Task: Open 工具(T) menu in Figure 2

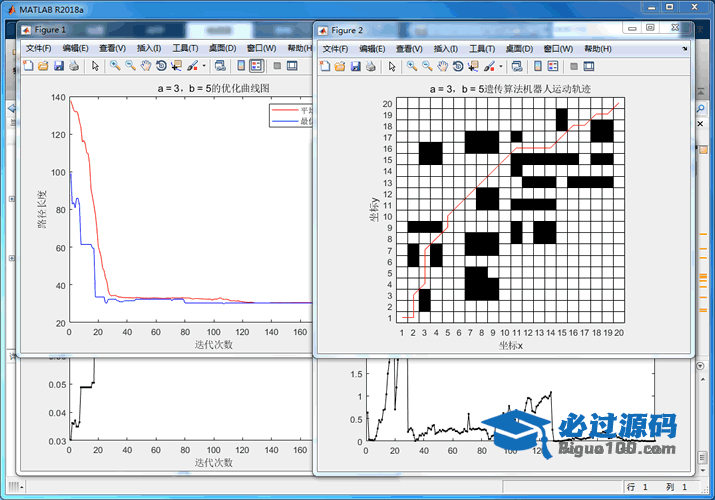Action: coord(482,49)
